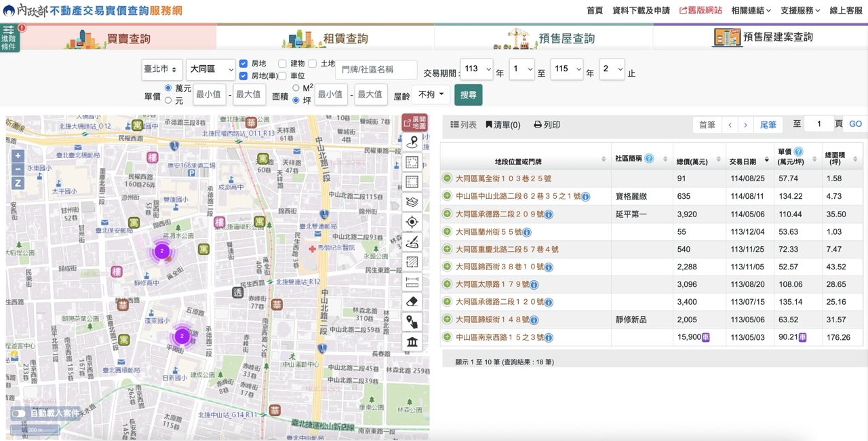
Task: Open the 支援服務 menu
Action: pyautogui.click(x=800, y=10)
